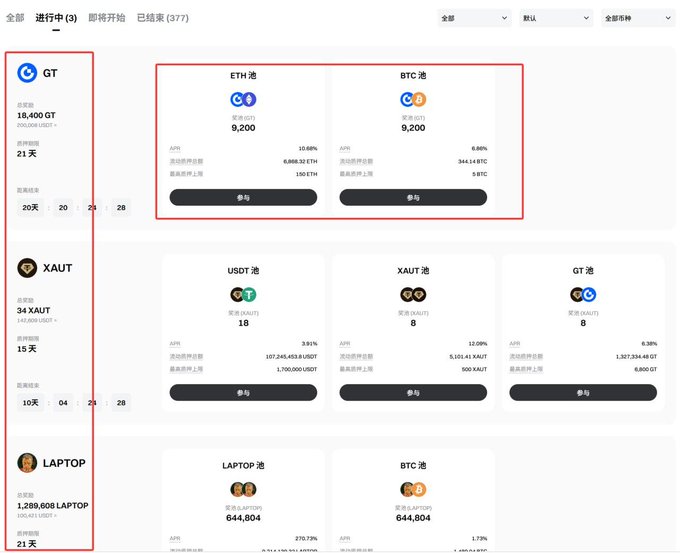Click the LAPTOP BTC 池 coin pair icon
Viewport: 680px width, 553px height.
click(413, 489)
